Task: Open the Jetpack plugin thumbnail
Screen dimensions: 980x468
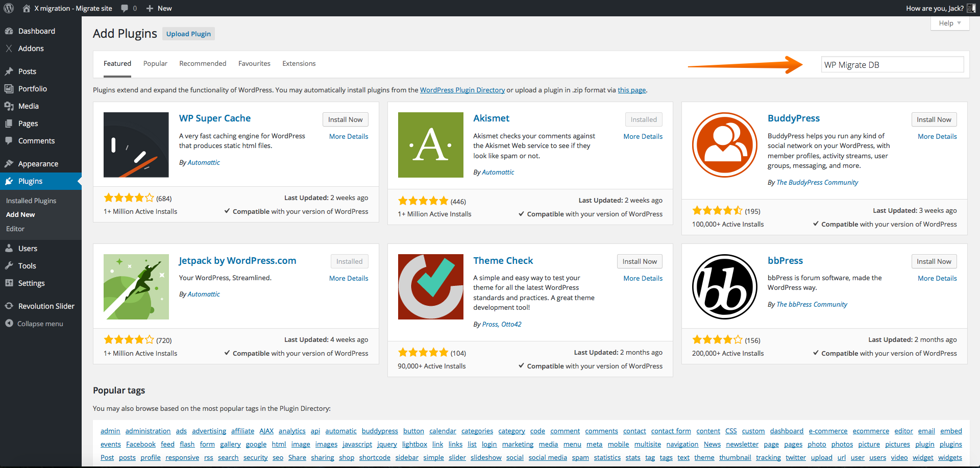Action: point(136,287)
